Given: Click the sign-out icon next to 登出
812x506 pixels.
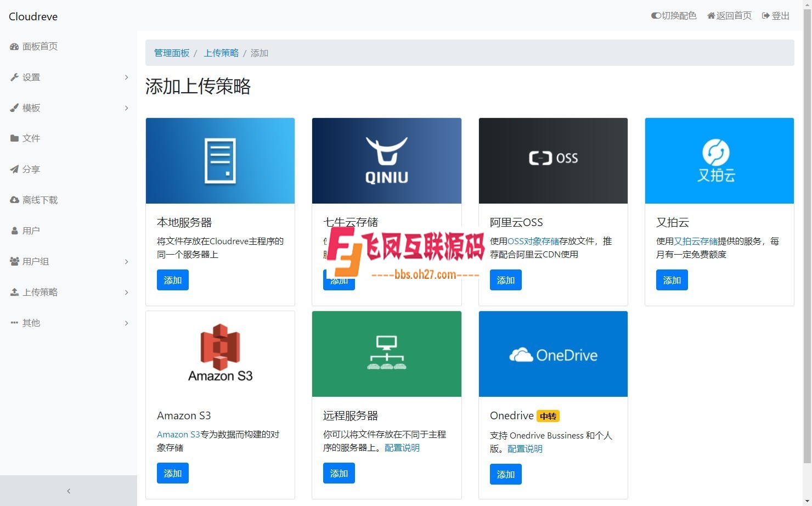Looking at the screenshot, I should tap(766, 16).
